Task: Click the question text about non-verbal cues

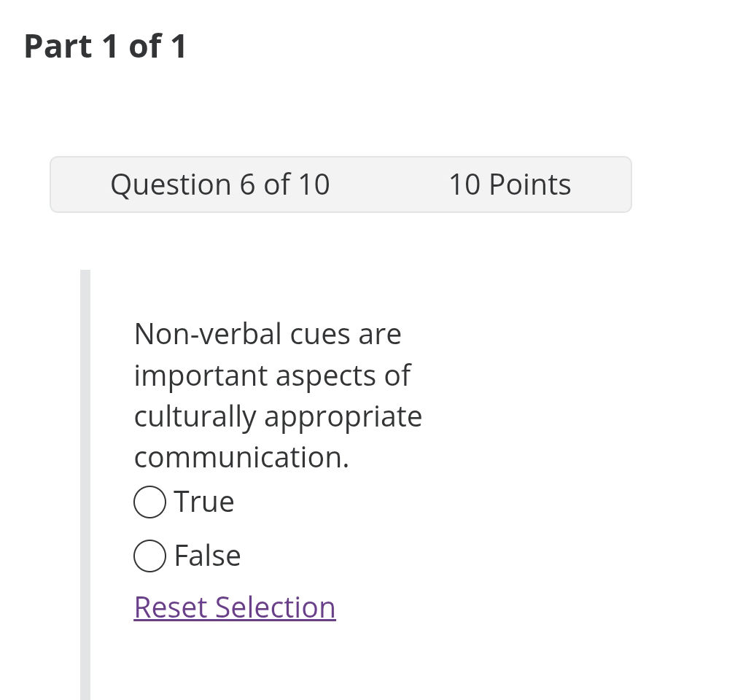Action: click(277, 394)
